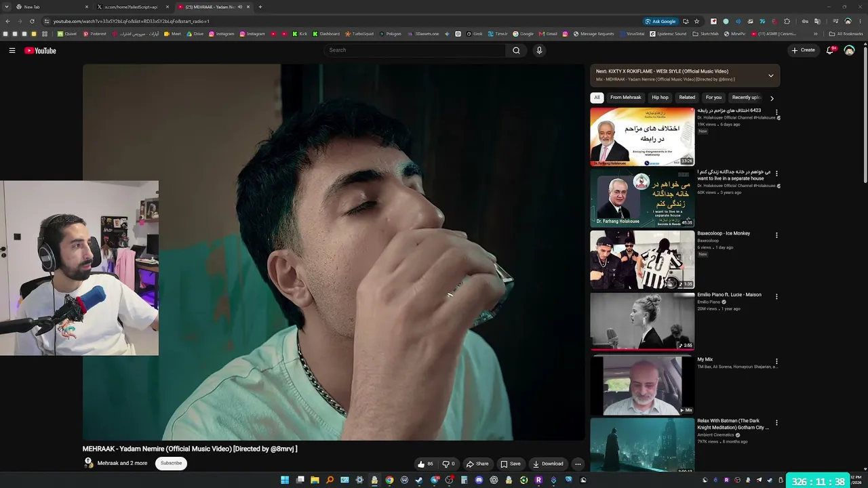Screen dimensions: 868x488
Task: Mute audio on the MEHRAAK tab
Action: pos(240,7)
